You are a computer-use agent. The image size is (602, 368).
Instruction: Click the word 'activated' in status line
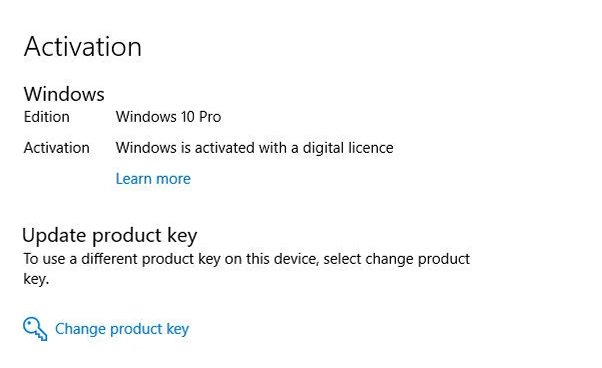point(225,148)
